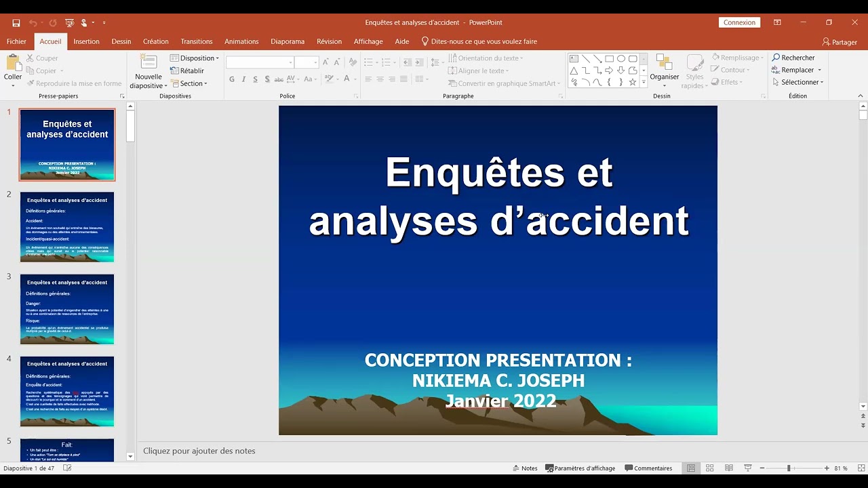Open the Organiser arrange menu
The width and height of the screenshot is (868, 488).
coord(665,69)
